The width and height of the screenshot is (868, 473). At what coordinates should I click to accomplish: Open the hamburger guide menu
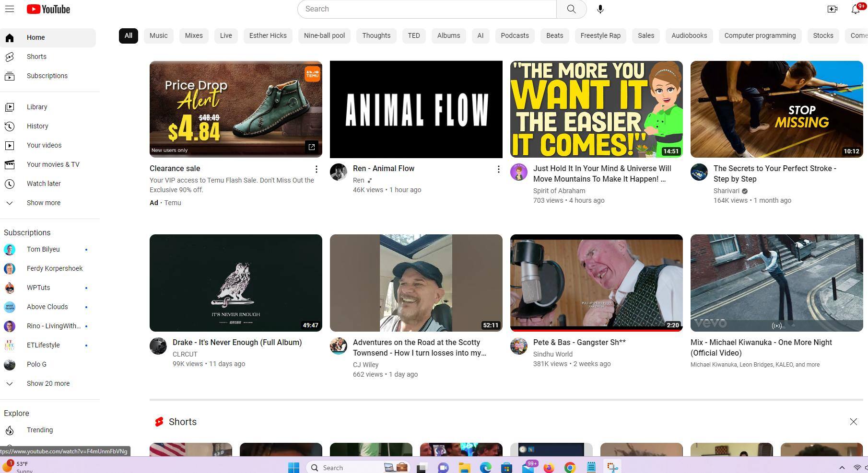tap(9, 9)
